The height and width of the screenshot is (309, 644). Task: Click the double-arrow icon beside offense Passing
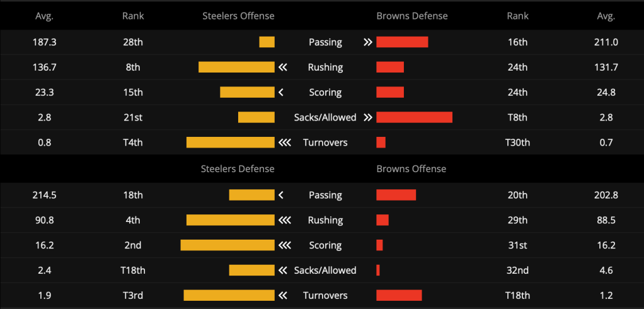pos(367,42)
